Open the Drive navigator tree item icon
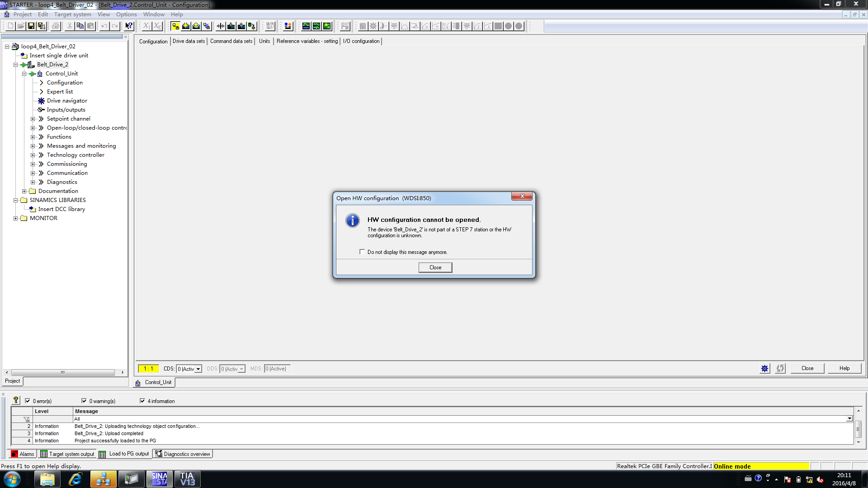Viewport: 868px width, 488px height. coord(41,101)
